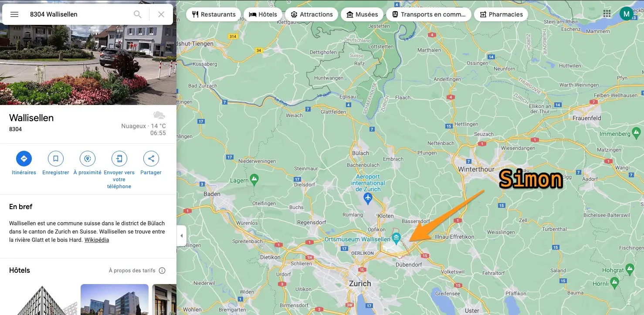The image size is (644, 315).
Task: Click the Partager share icon
Action: 151,159
